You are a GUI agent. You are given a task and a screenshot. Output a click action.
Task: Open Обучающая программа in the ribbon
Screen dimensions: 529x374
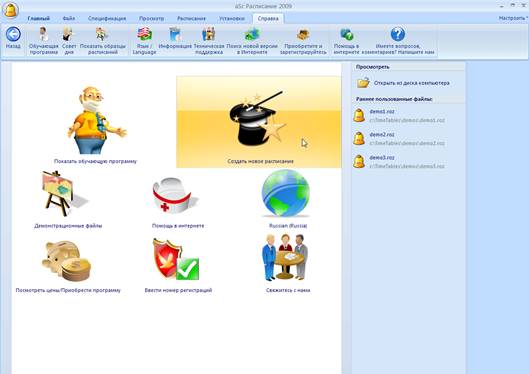[44, 34]
